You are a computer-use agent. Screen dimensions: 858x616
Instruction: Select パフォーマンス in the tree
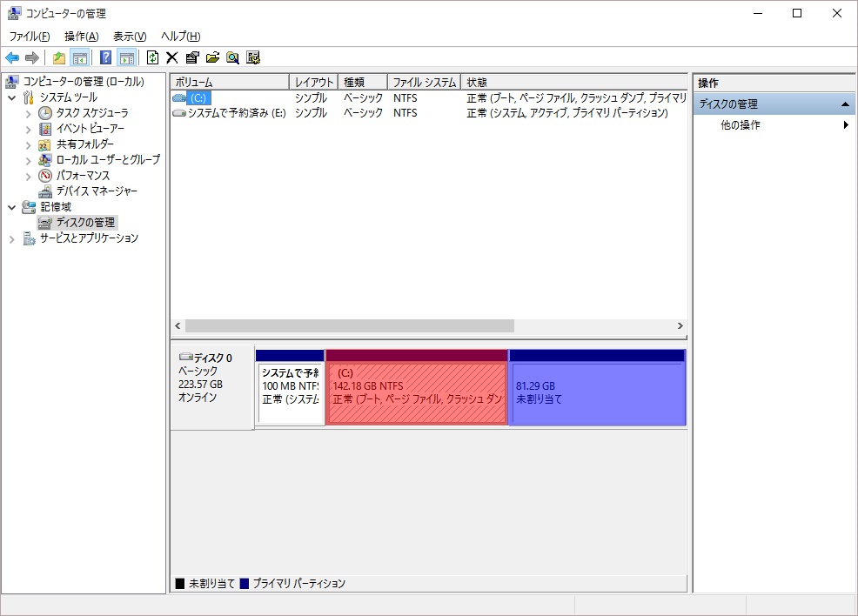[x=84, y=176]
